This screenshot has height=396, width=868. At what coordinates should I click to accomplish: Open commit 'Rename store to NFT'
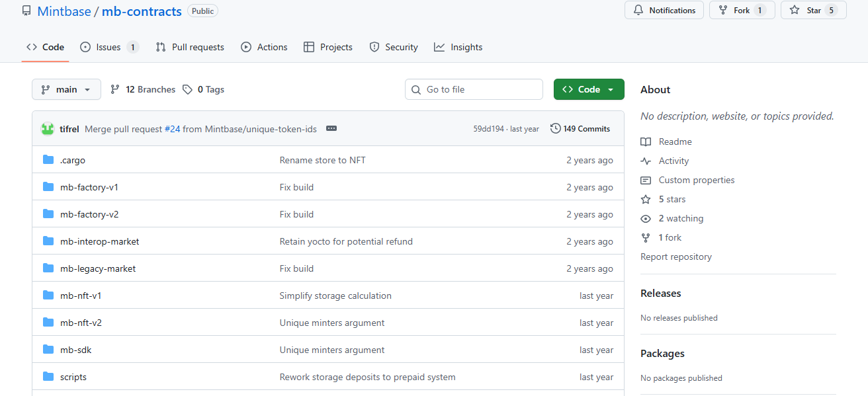click(323, 160)
